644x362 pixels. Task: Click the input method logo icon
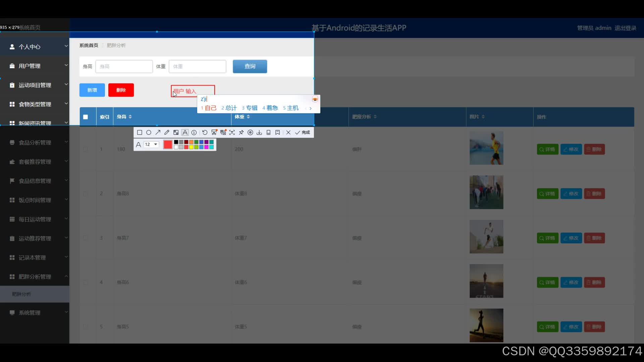[315, 99]
